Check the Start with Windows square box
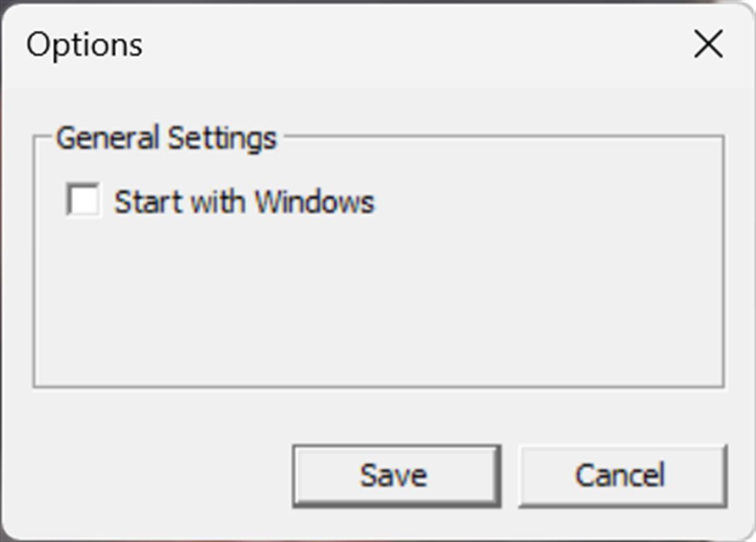756x542 pixels. tap(83, 200)
